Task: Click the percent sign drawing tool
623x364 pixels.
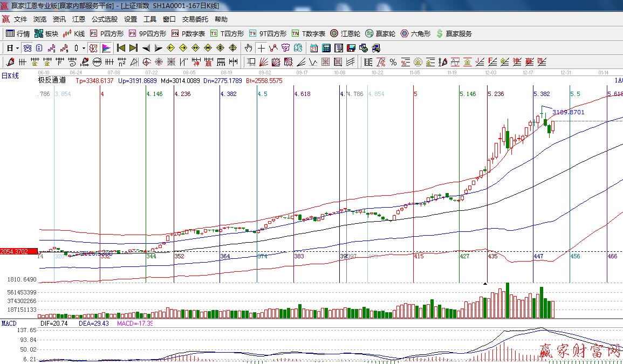Action: pyautogui.click(x=393, y=62)
